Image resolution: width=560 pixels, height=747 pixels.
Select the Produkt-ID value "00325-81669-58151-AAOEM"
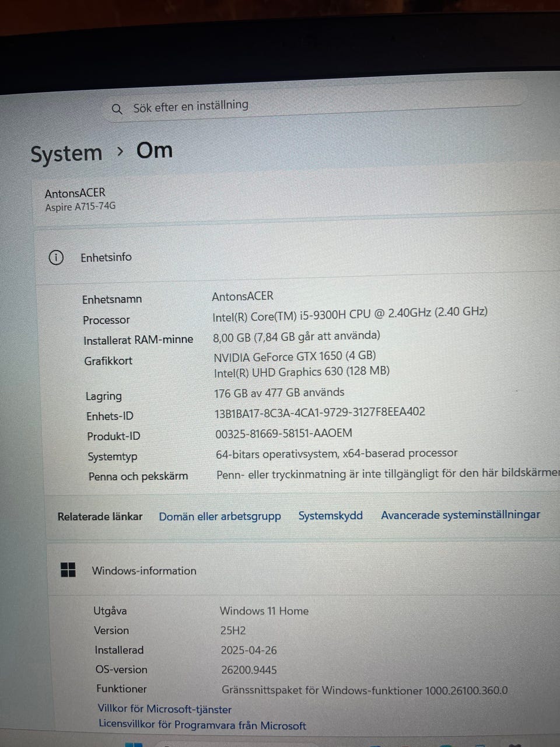tap(284, 433)
